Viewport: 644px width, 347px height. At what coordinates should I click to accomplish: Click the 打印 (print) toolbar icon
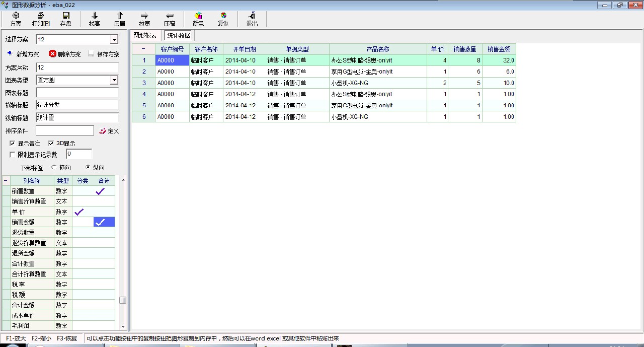coord(41,16)
